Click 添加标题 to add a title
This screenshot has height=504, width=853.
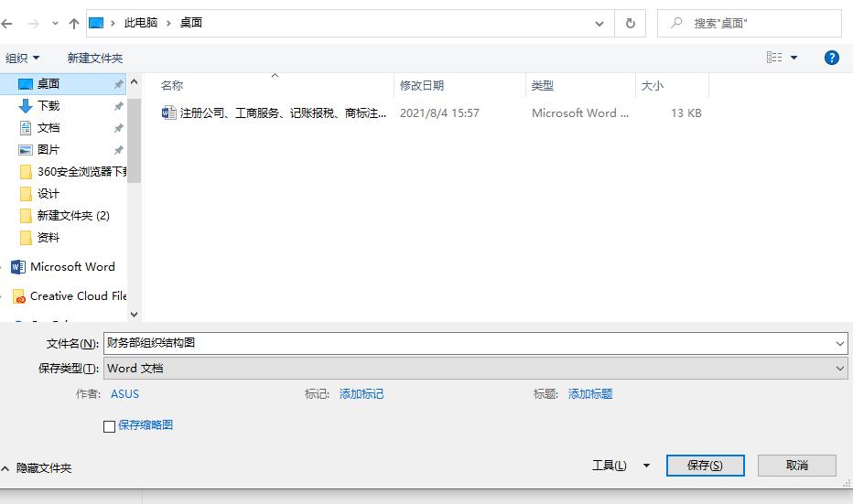590,394
